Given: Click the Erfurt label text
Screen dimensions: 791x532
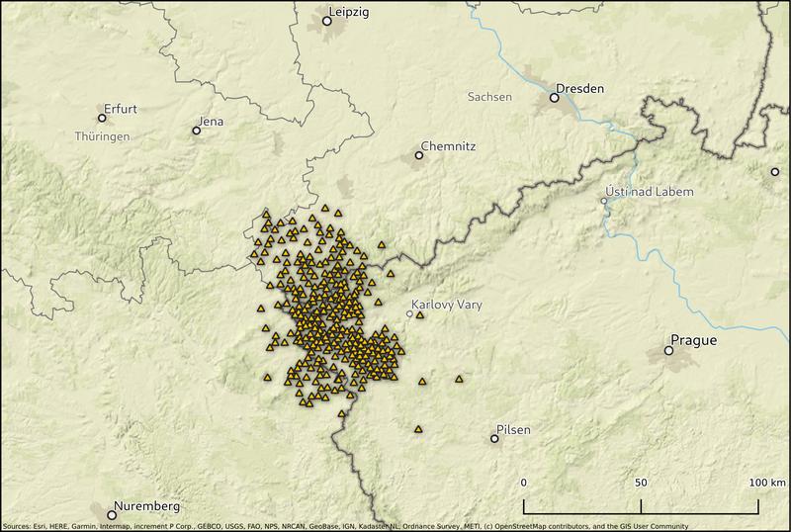Looking at the screenshot, I should 120,109.
